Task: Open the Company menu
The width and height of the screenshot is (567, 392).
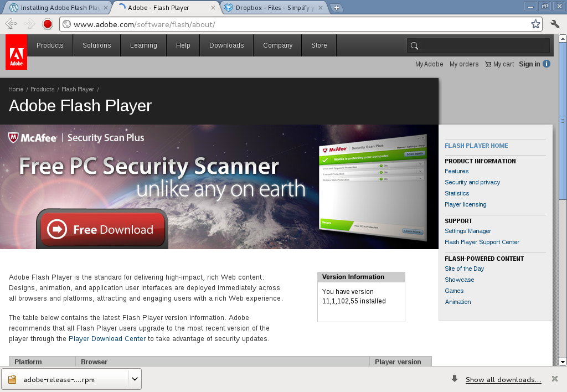Action: (278, 45)
